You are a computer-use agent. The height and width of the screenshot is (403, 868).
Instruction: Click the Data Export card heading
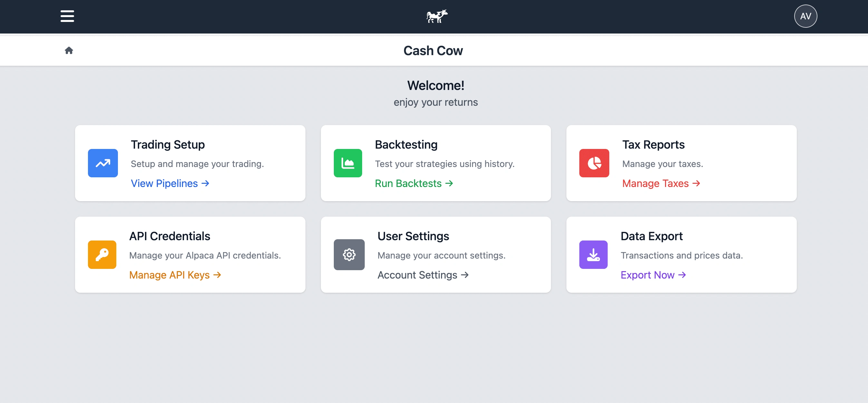[651, 236]
